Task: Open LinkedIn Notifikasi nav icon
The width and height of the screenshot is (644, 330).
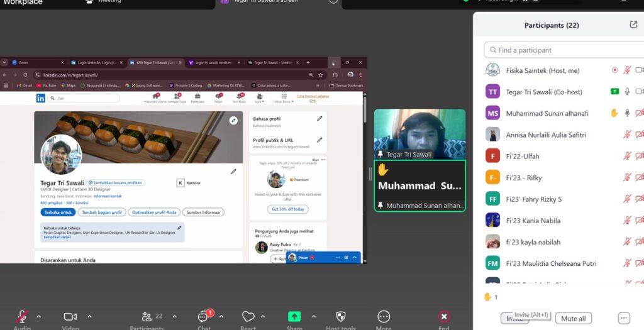Action: (239, 98)
